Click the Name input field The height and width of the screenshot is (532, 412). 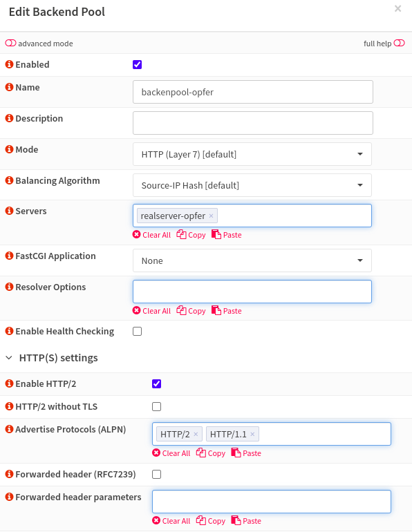(253, 92)
